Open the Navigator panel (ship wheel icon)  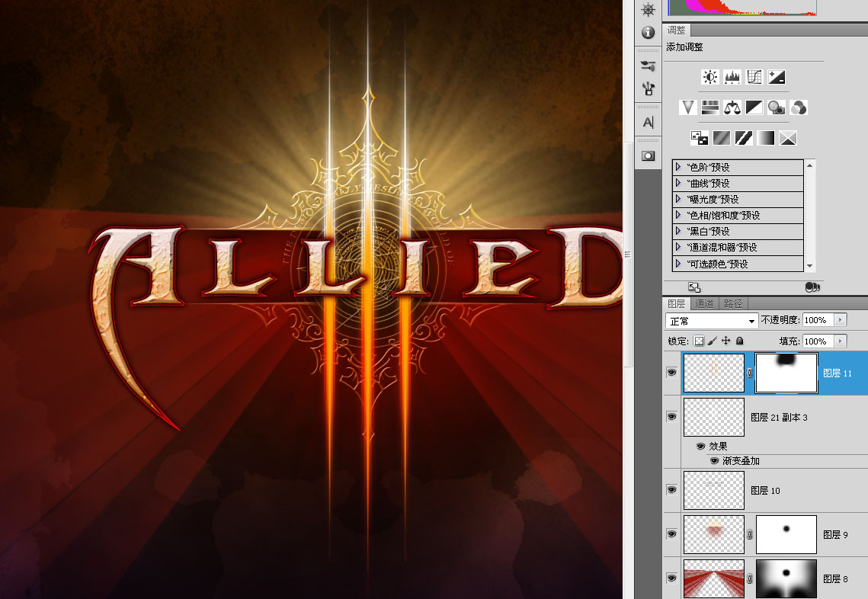(x=649, y=10)
